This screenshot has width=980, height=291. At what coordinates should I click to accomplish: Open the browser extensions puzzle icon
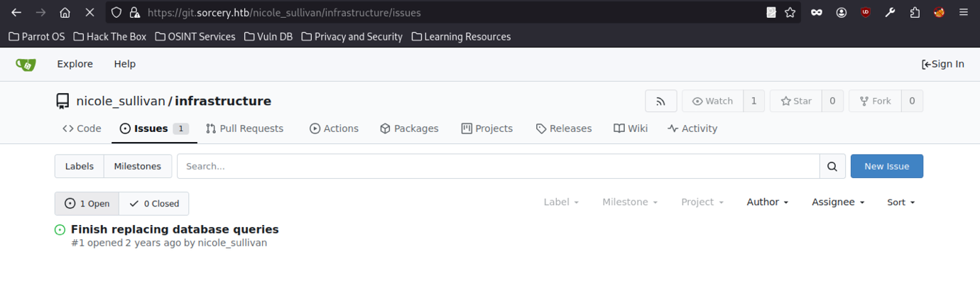[915, 13]
